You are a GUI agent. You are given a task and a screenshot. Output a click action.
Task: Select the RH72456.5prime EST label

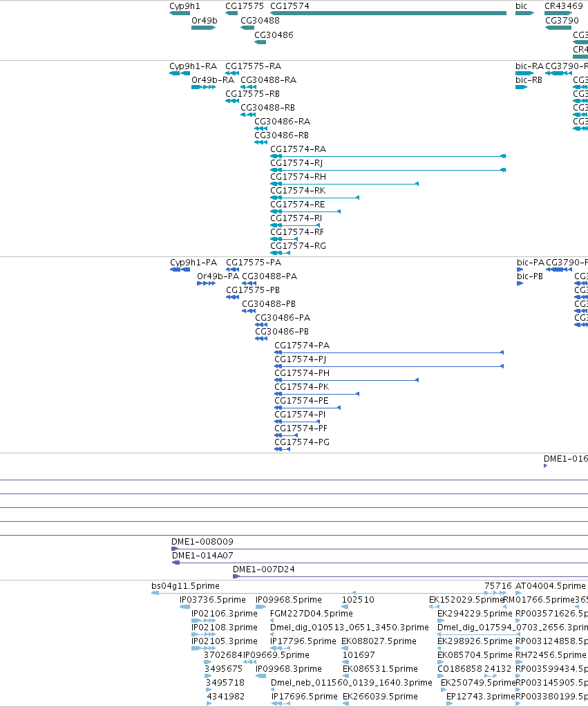(x=551, y=655)
